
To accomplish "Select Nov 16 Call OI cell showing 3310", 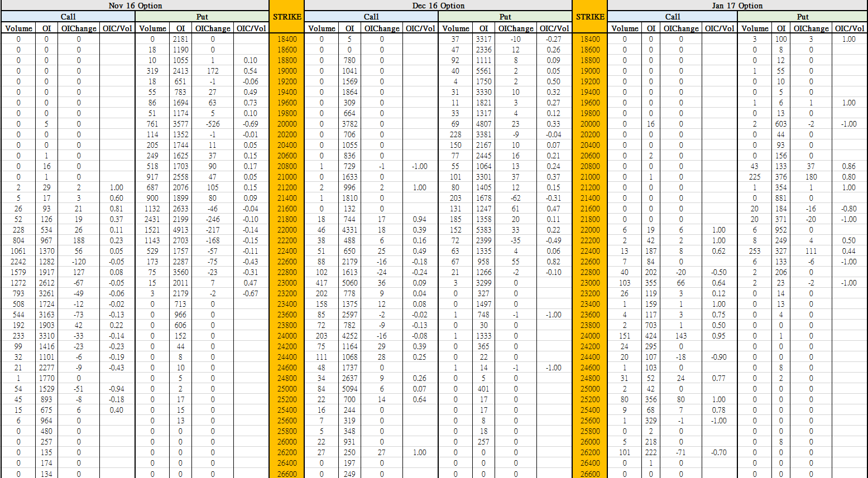I will pos(46,336).
